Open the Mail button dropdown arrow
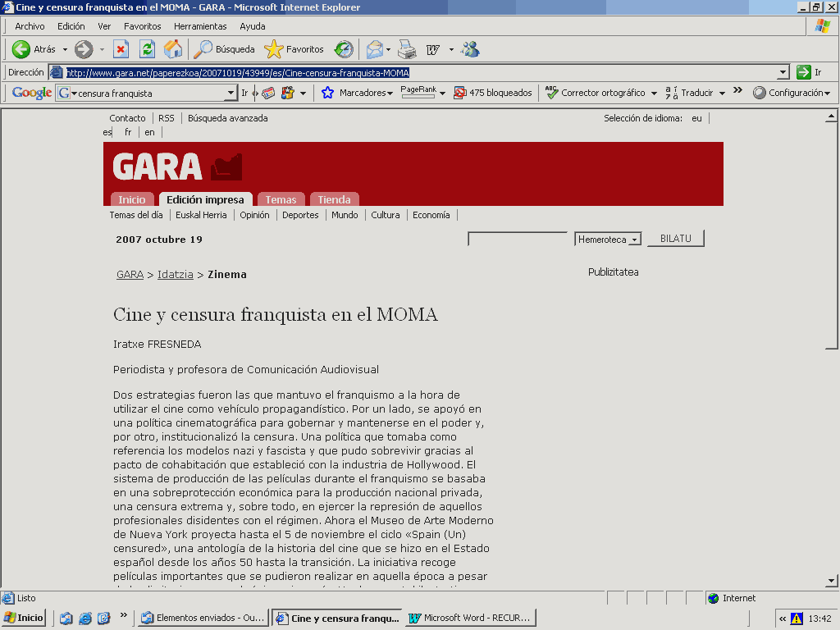Viewport: 840px width, 630px height. [x=388, y=49]
